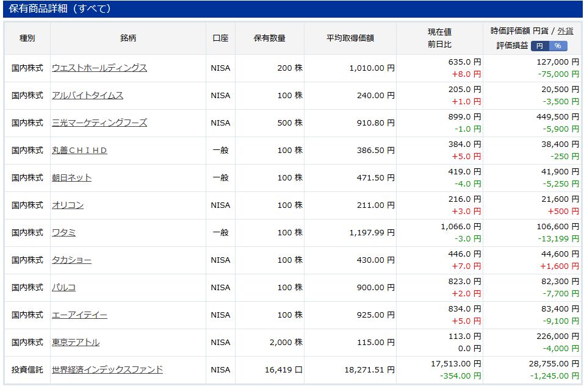Open the アルバイトタイムス stock link

(x=87, y=96)
